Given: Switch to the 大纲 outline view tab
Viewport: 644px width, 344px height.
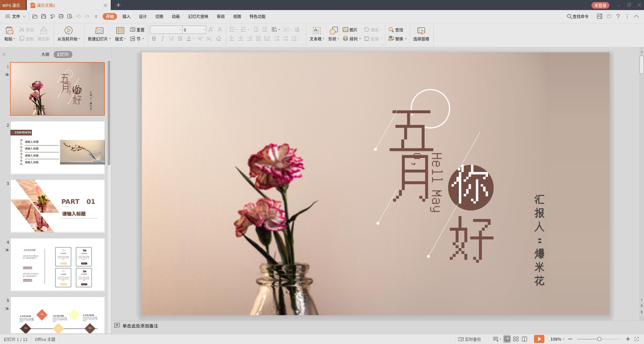Looking at the screenshot, I should (45, 54).
